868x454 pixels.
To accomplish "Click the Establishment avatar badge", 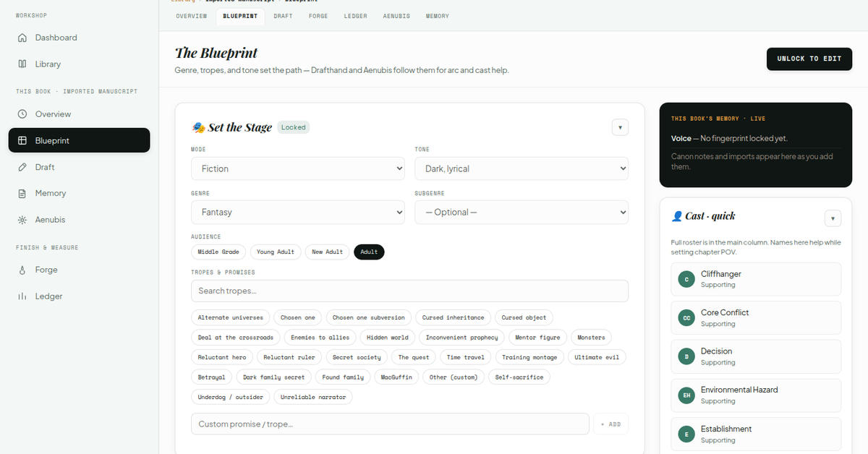I will click(686, 434).
